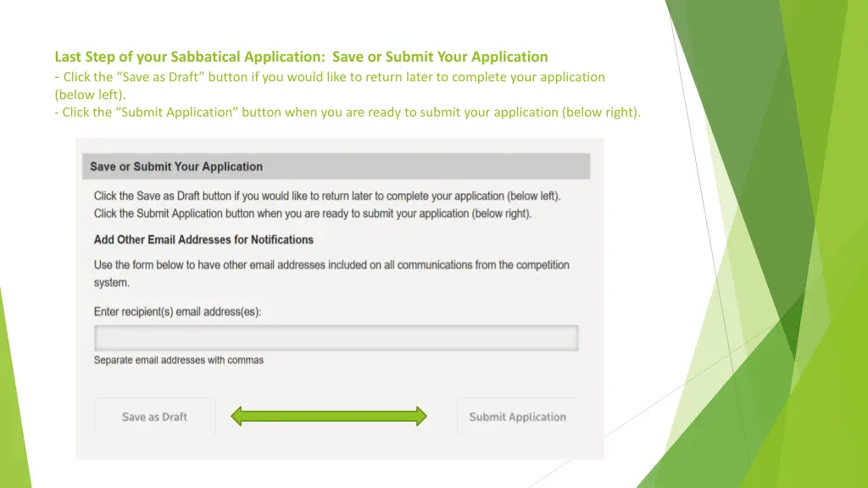Viewport: 868px width, 488px height.
Task: Click the 'Add Other Email Addresses for Notifications' heading
Action: (203, 240)
